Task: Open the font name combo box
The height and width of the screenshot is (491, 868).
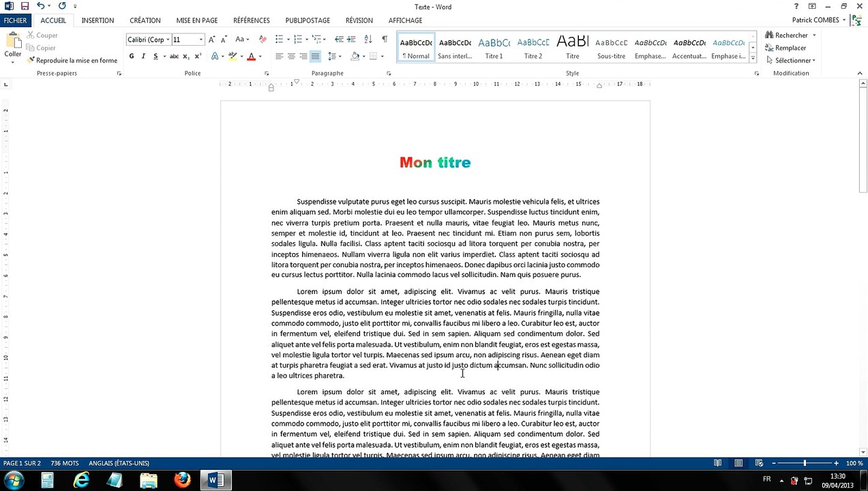Action: click(148, 40)
